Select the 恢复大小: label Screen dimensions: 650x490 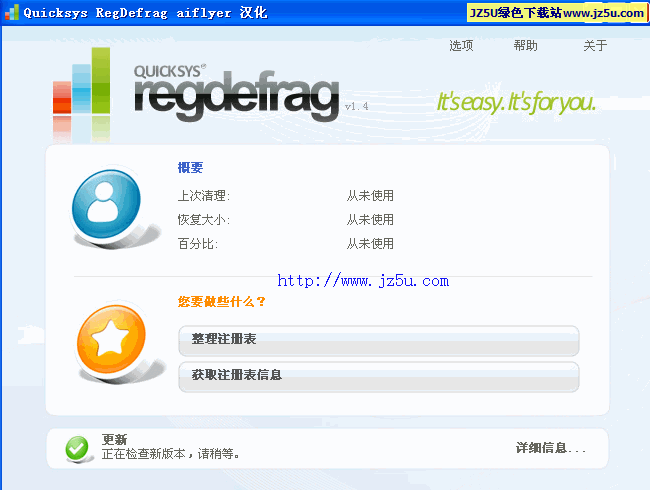(204, 219)
